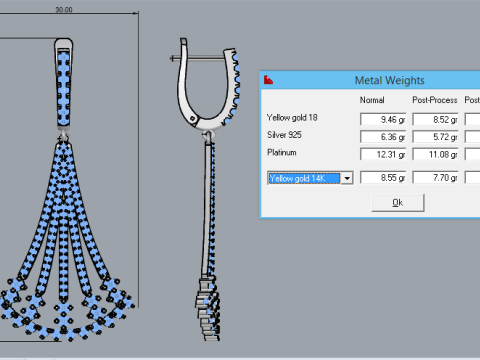This screenshot has width=480, height=360.
Task: Click Yellow gold 18 Normal field 9.46 gr
Action: [x=383, y=119]
